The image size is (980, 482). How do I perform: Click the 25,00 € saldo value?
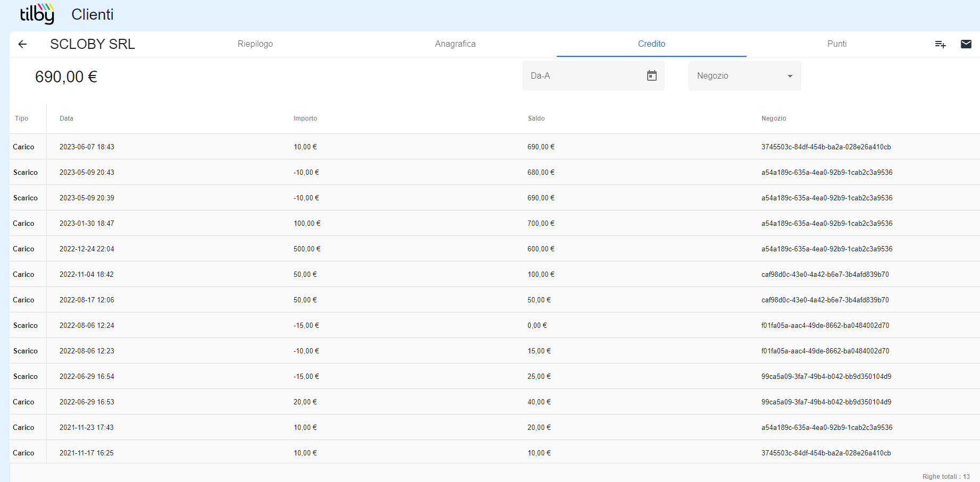[x=539, y=377]
